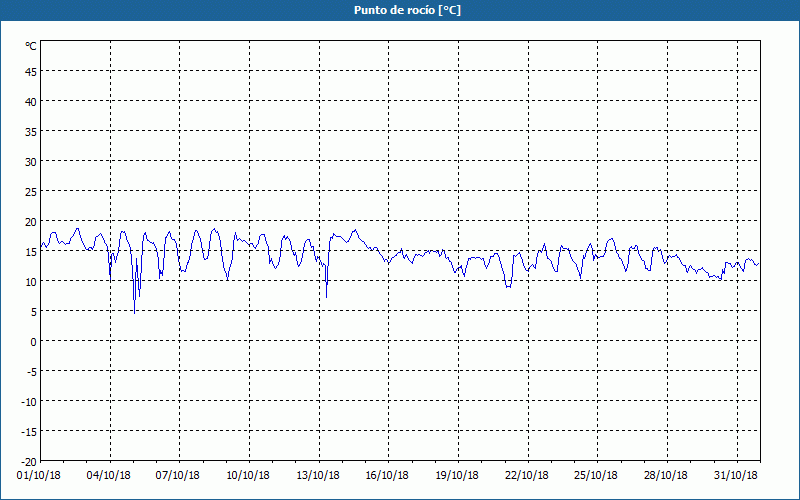Click the 30 y-axis label

point(31,162)
